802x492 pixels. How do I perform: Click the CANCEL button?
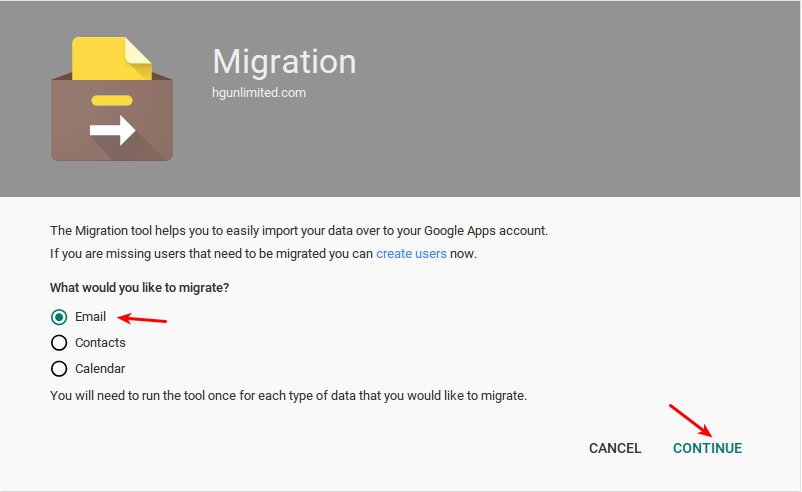(x=615, y=448)
